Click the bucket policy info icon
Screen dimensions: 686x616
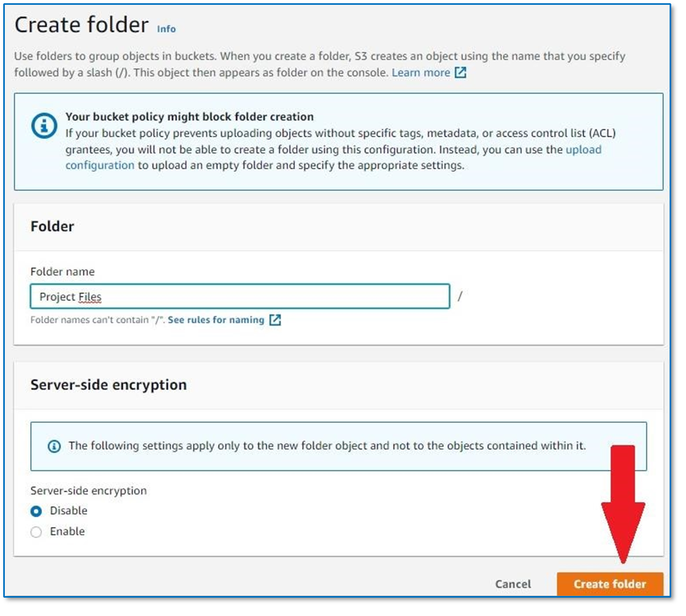(44, 126)
